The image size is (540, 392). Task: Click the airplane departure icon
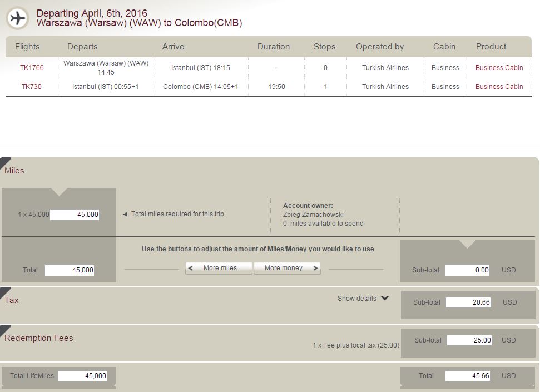pyautogui.click(x=17, y=18)
